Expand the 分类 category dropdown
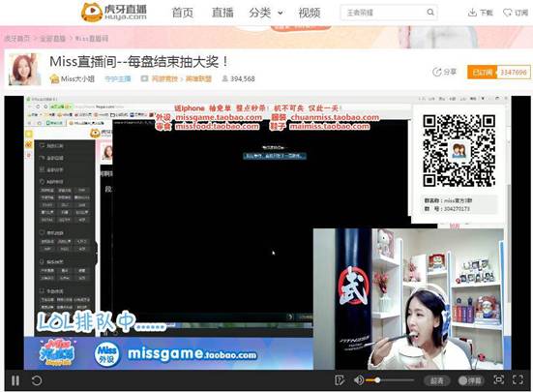Image resolution: width=533 pixels, height=392 pixels. (x=265, y=13)
